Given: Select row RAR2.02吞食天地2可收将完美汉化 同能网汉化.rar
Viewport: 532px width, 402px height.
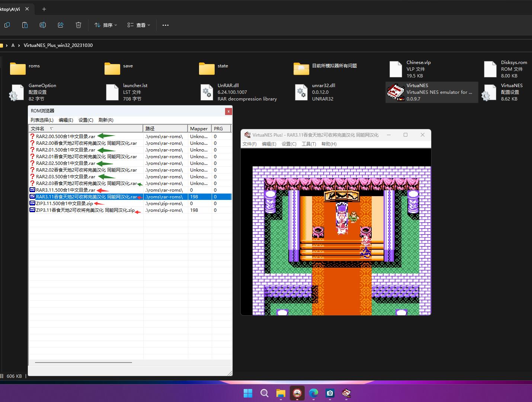Looking at the screenshot, I should (130, 170).
